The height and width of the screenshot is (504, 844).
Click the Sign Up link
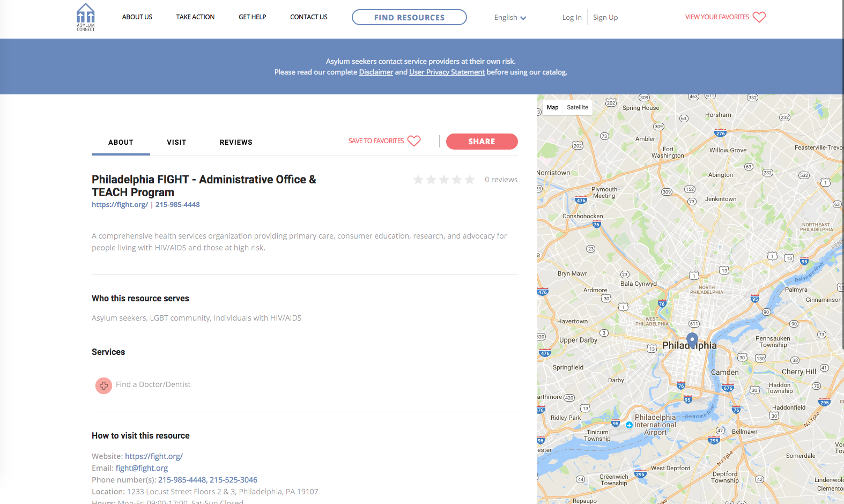click(605, 18)
